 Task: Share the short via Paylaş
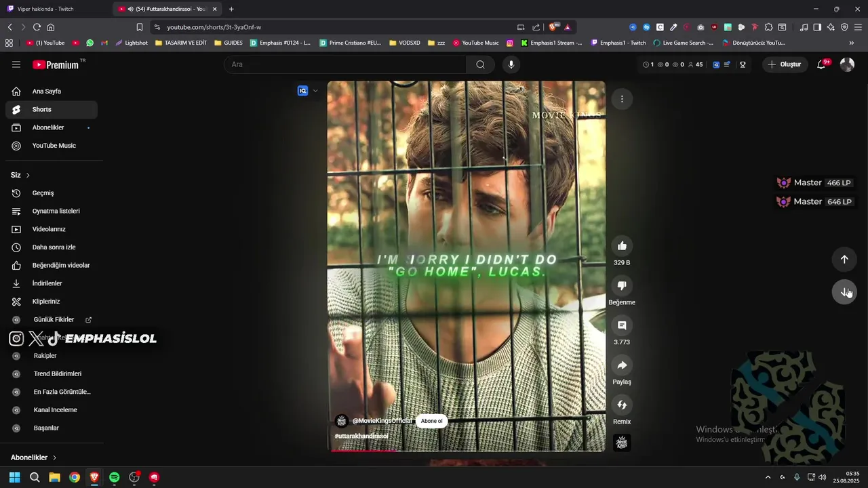click(622, 365)
